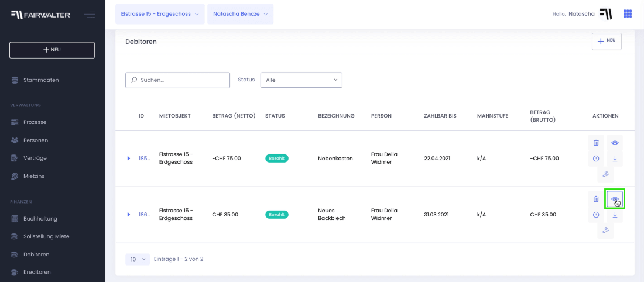Collapse the sidebar with hamburger icon
The width and height of the screenshot is (644, 282).
pos(90,15)
